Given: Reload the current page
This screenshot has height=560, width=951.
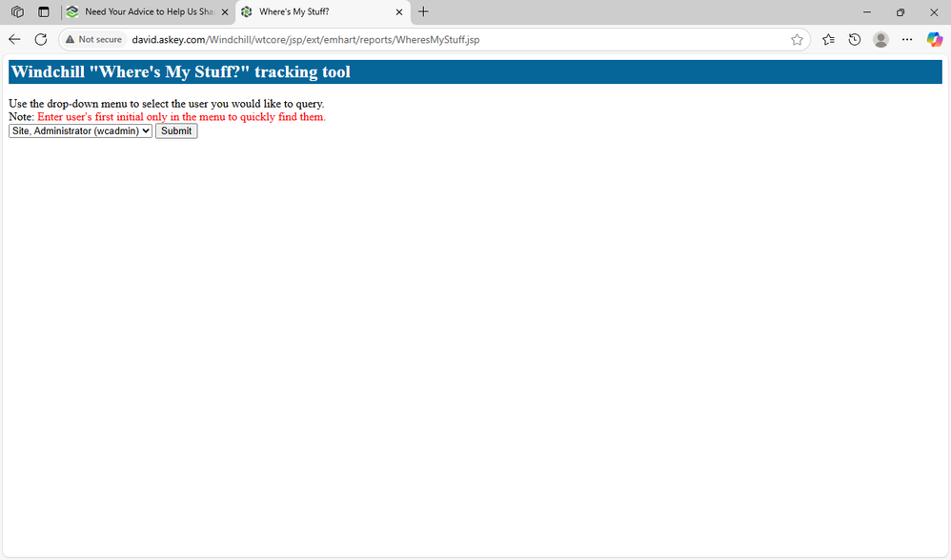Looking at the screenshot, I should click(x=41, y=39).
